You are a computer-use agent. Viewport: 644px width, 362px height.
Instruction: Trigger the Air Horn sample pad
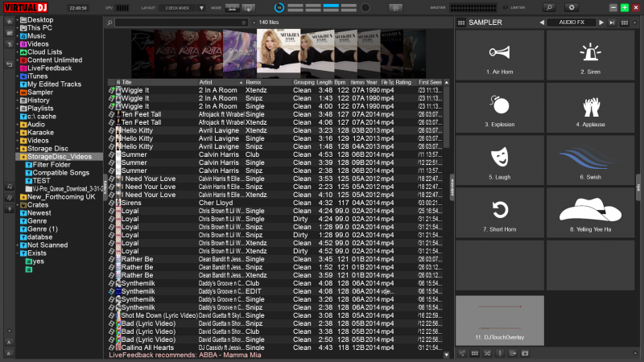tap(499, 55)
